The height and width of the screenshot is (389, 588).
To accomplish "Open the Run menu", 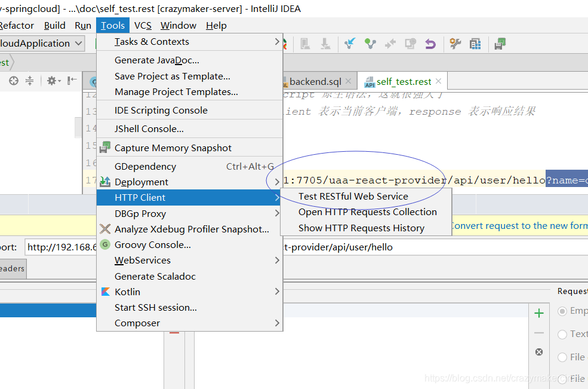I will 83,26.
